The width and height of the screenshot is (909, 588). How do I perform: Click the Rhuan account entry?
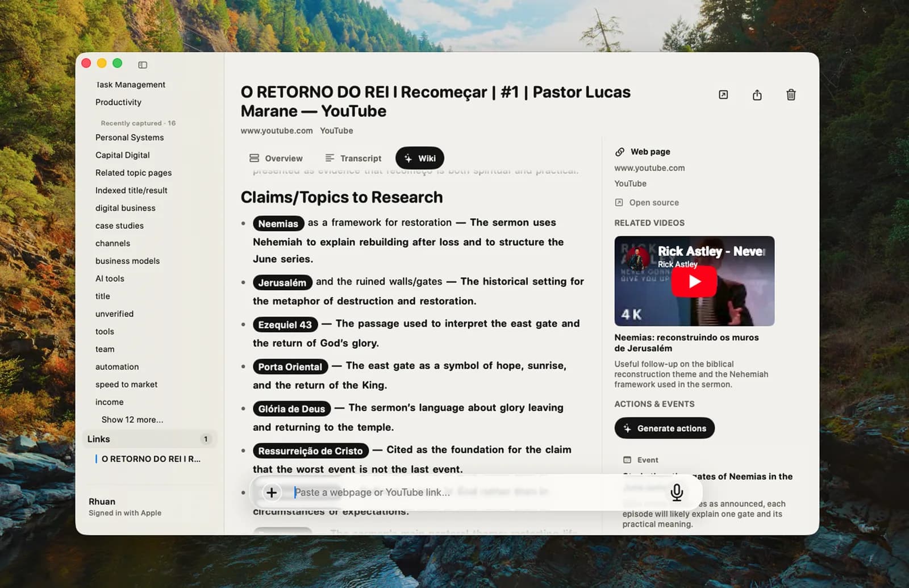(x=125, y=507)
